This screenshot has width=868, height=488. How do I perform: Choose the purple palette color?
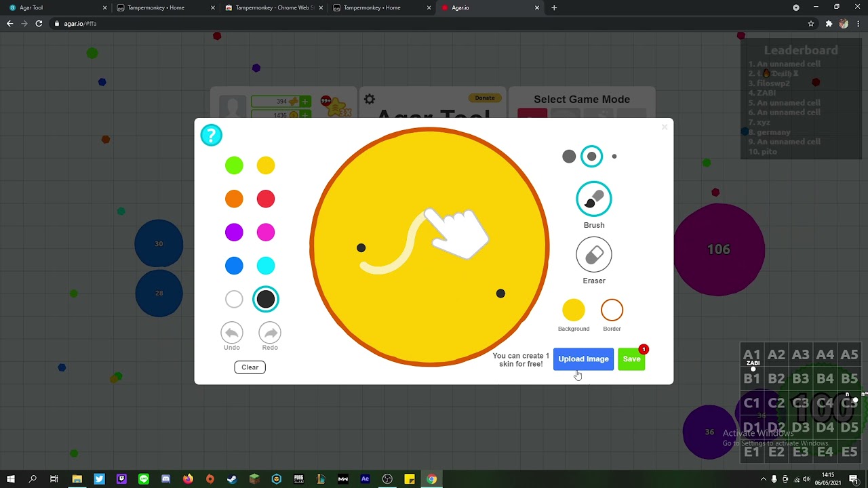[x=234, y=232]
